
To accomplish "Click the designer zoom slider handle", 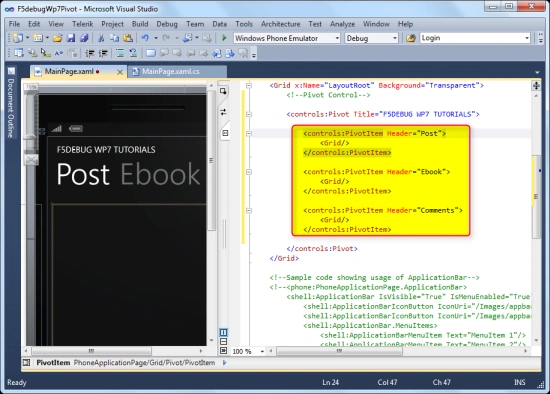I will 30,136.
